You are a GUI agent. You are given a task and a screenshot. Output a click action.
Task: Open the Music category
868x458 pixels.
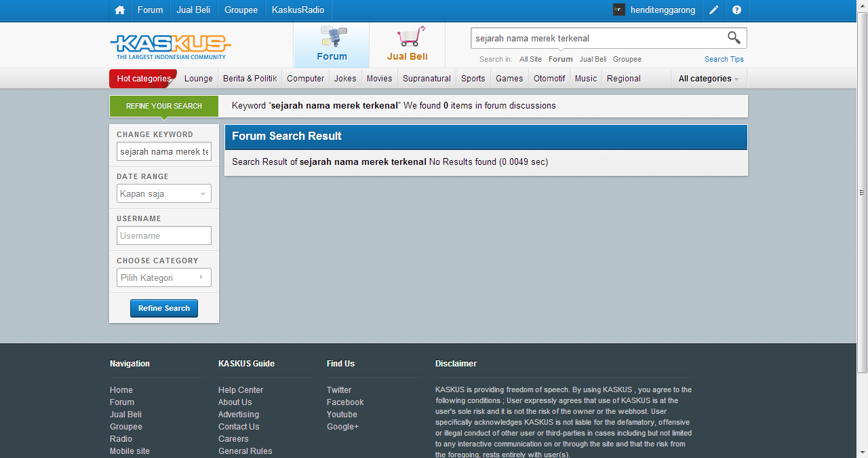pyautogui.click(x=586, y=79)
